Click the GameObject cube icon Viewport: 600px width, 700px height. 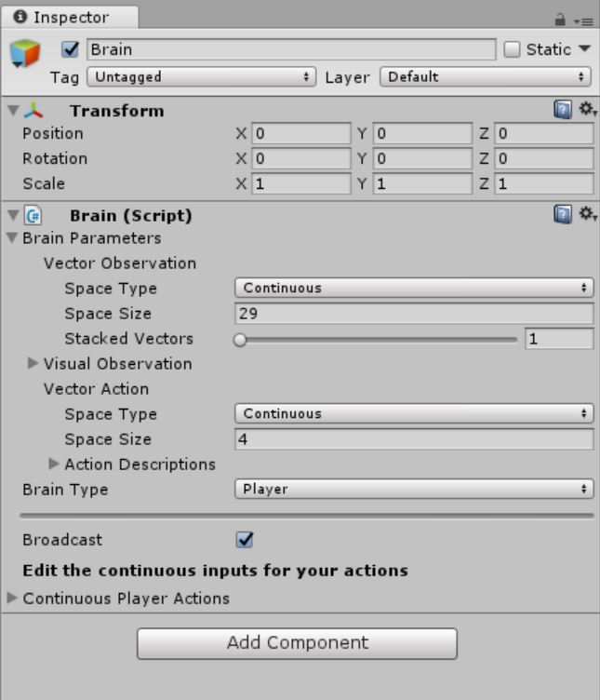pyautogui.click(x=25, y=53)
